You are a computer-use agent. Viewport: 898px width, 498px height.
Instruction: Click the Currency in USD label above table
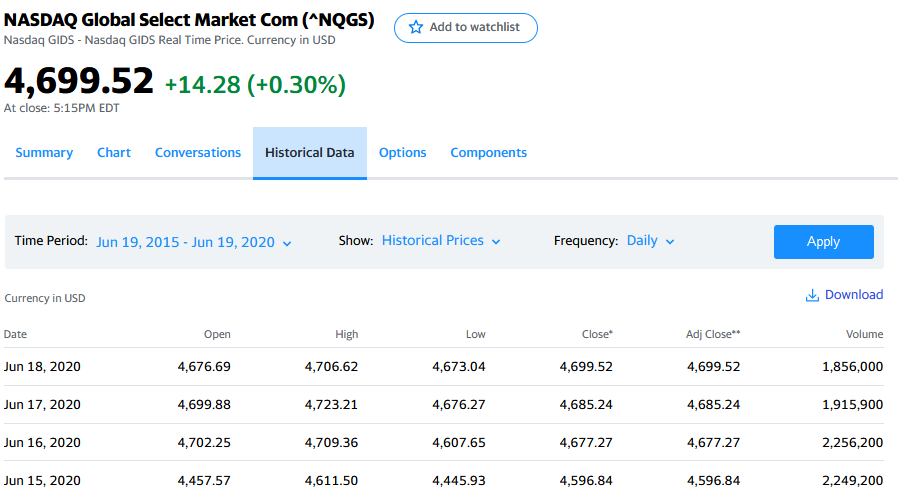[45, 298]
